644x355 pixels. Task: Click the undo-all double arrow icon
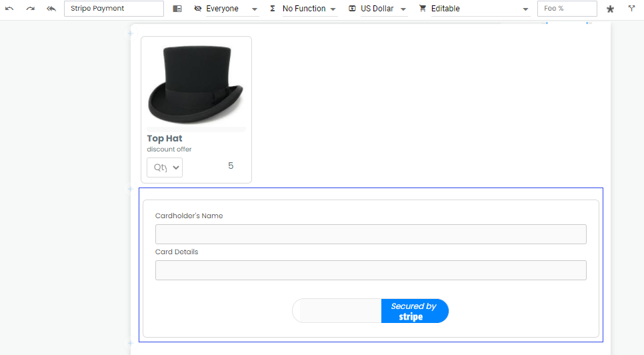[51, 8]
